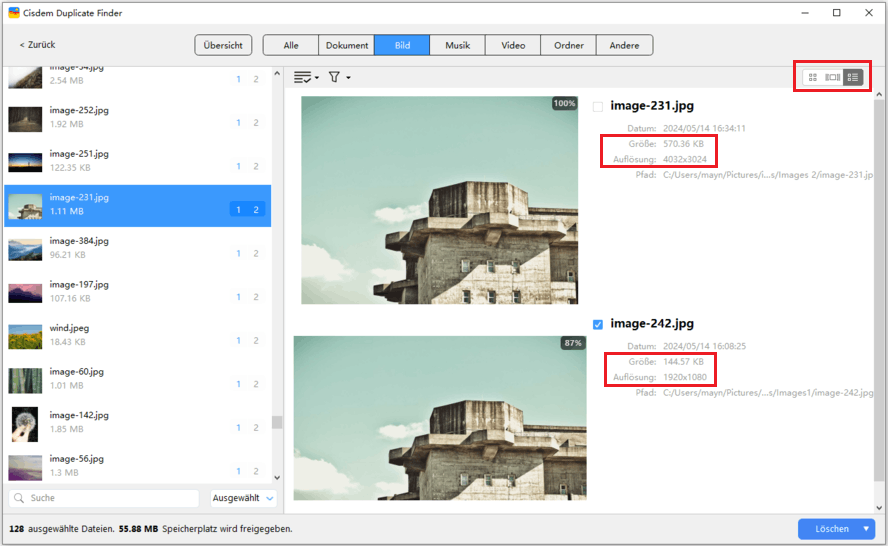Select the Bild tab
Viewport: 888px width, 546px height.
click(402, 45)
